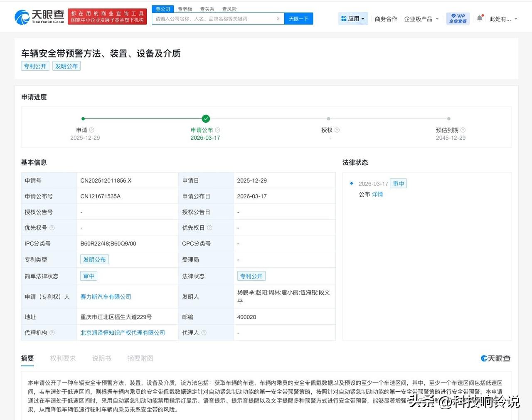532x420 pixels.
Task: Click the VIP 企业套餐 icon
Action: click(458, 18)
